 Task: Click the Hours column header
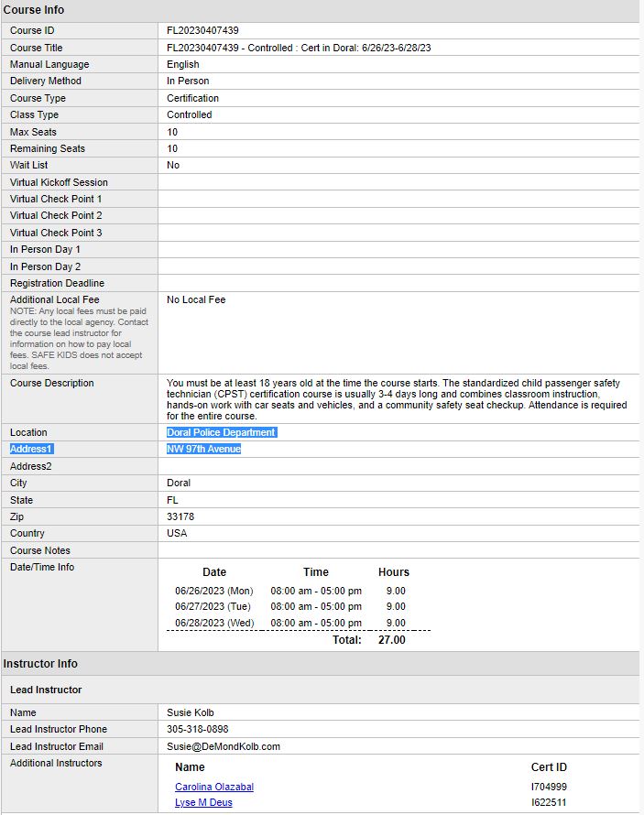click(394, 571)
